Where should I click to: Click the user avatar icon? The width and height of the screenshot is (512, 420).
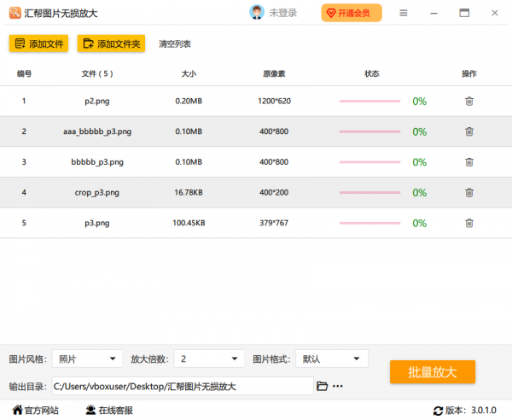257,13
